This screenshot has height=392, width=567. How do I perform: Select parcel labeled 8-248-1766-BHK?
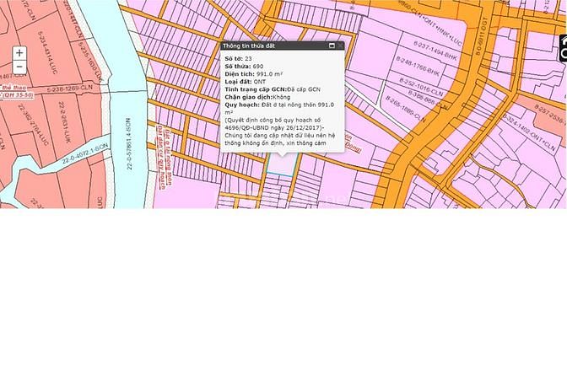tap(418, 66)
